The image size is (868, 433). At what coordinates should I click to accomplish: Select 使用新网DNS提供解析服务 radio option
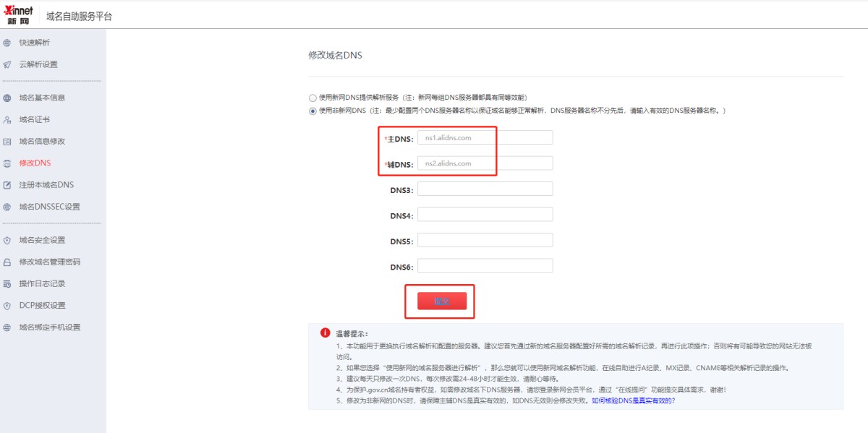(312, 98)
